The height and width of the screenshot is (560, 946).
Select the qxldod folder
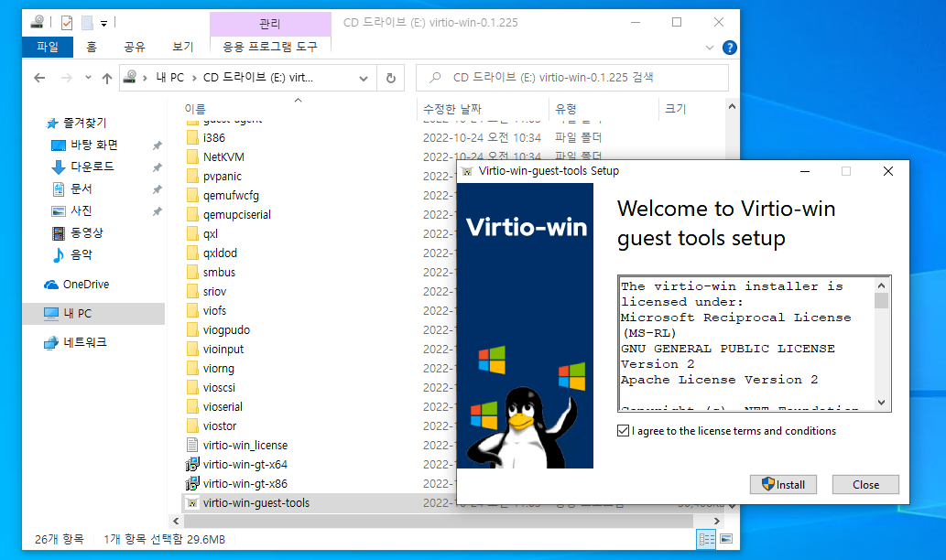coord(220,253)
